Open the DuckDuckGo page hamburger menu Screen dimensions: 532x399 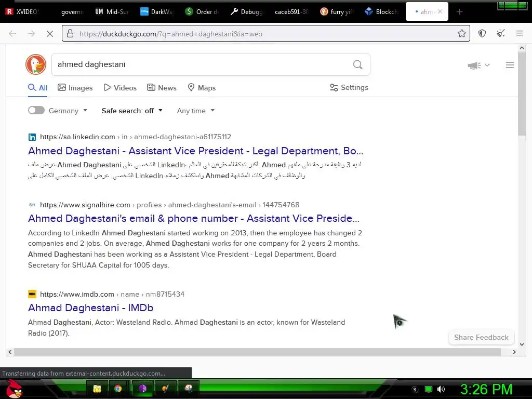coord(510,65)
